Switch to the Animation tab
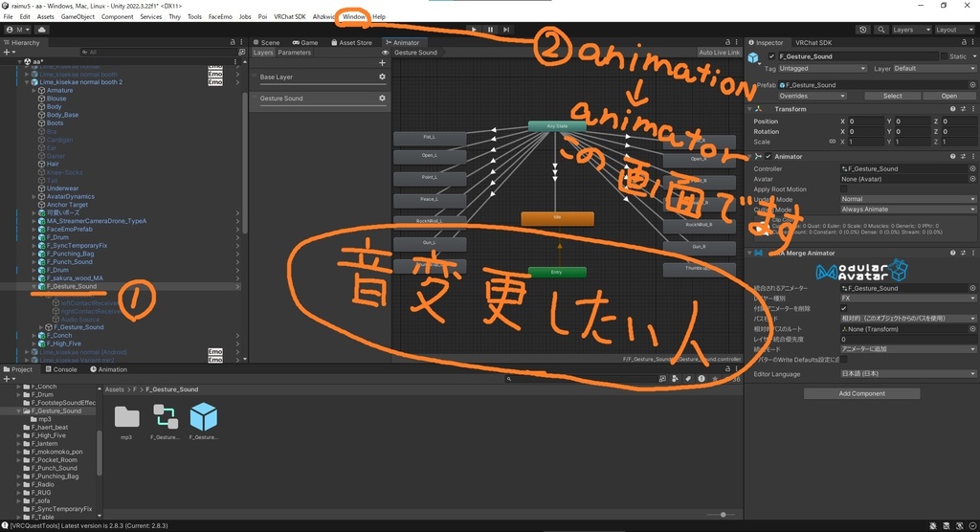Viewport: 980px width, 532px height. click(x=109, y=369)
